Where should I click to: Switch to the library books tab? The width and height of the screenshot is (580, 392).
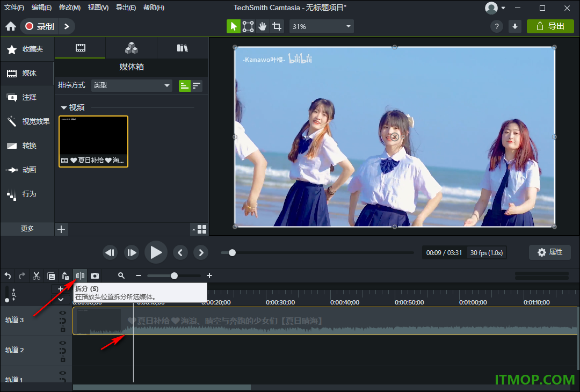[x=183, y=48]
